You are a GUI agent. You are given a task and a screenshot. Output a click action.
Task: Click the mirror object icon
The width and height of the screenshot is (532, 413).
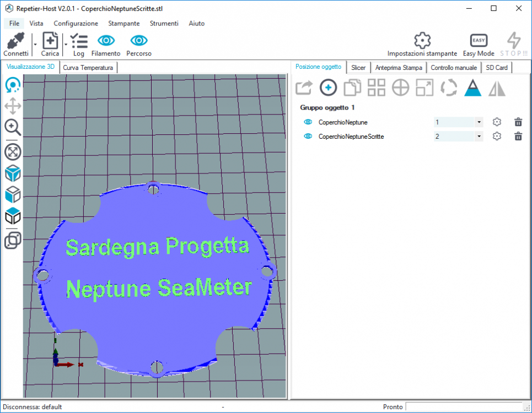coord(497,88)
